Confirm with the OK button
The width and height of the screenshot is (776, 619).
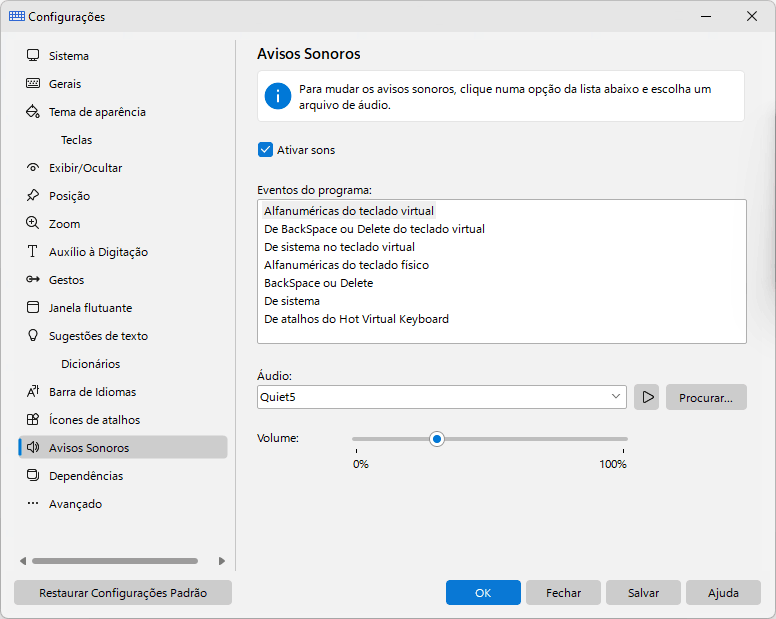pyautogui.click(x=483, y=593)
